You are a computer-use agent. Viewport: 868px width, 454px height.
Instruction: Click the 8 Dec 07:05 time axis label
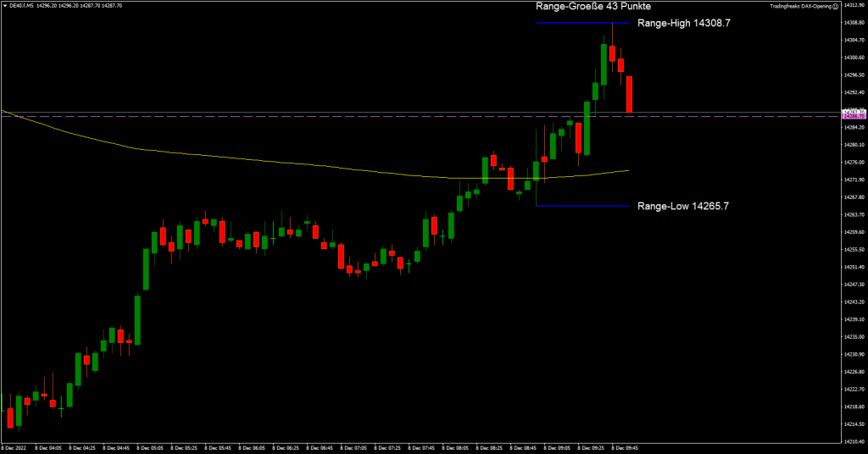[355, 447]
